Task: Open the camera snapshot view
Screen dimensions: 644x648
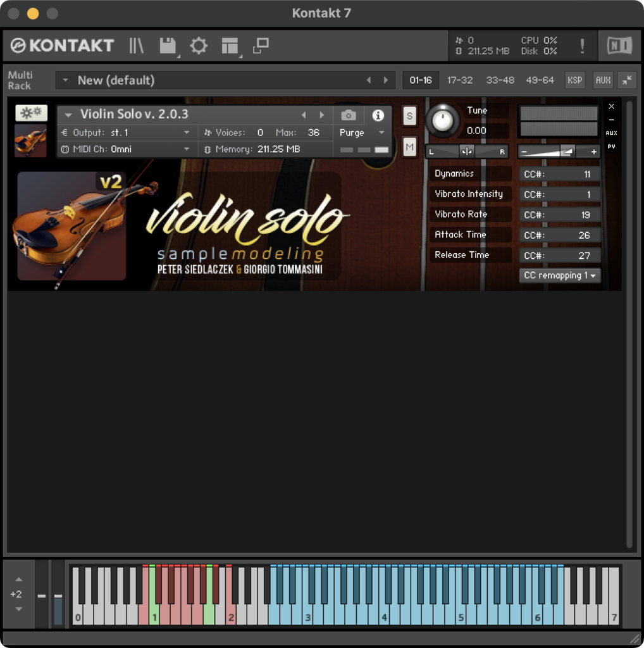Action: tap(349, 115)
